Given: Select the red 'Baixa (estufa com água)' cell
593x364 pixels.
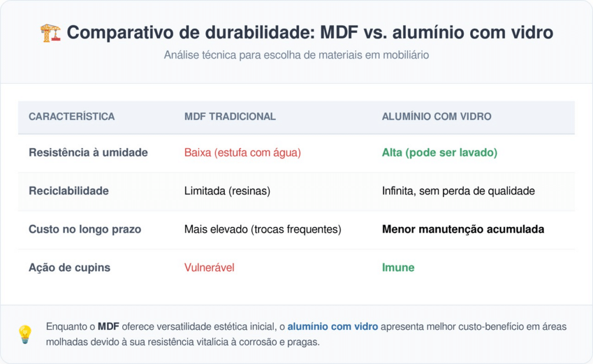Looking at the screenshot, I should tap(243, 153).
